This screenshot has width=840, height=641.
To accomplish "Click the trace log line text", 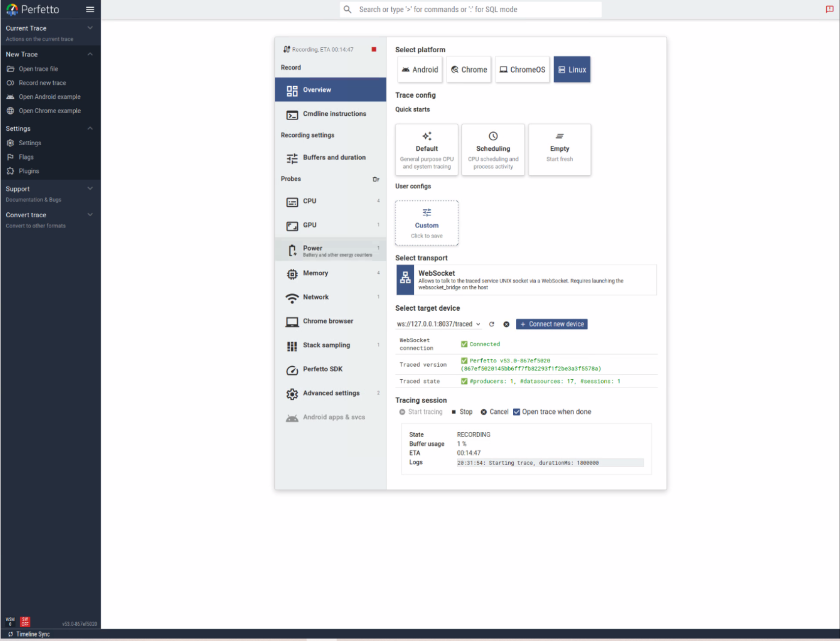I will (528, 463).
